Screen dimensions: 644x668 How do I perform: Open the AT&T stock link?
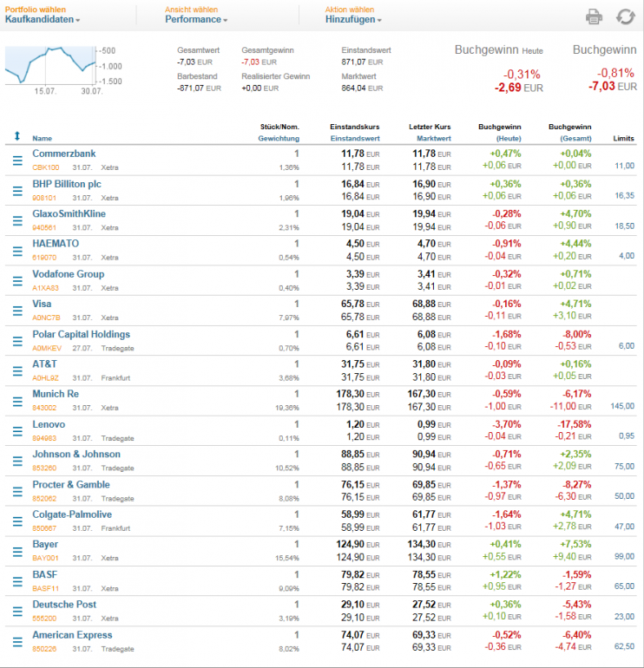tap(44, 364)
